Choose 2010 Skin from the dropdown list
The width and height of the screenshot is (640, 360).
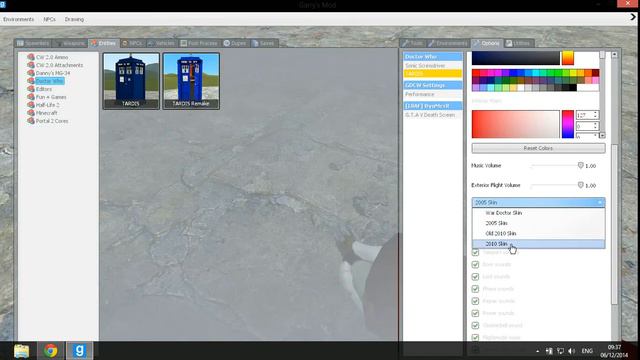(538, 244)
